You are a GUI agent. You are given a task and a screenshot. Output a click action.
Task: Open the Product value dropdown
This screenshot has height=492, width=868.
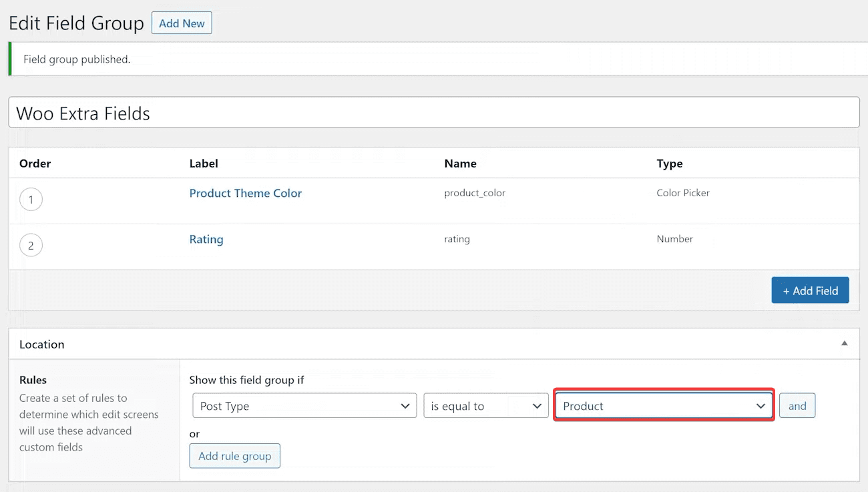click(663, 405)
